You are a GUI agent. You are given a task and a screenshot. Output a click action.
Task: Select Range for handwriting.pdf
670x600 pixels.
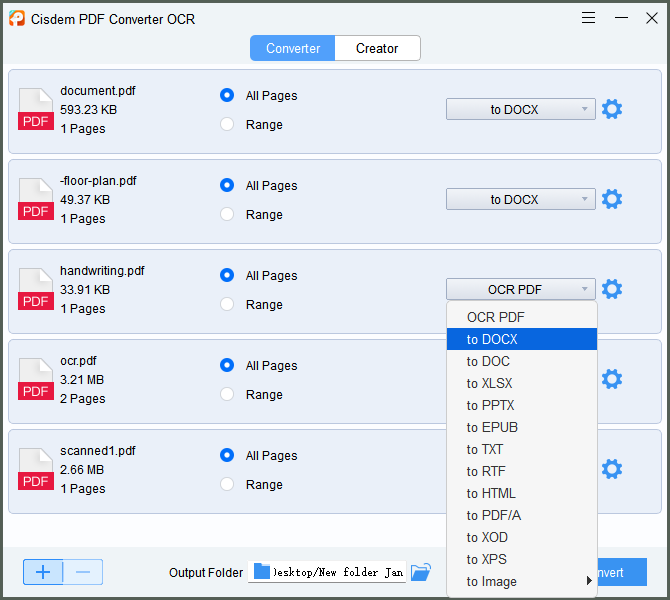[227, 304]
